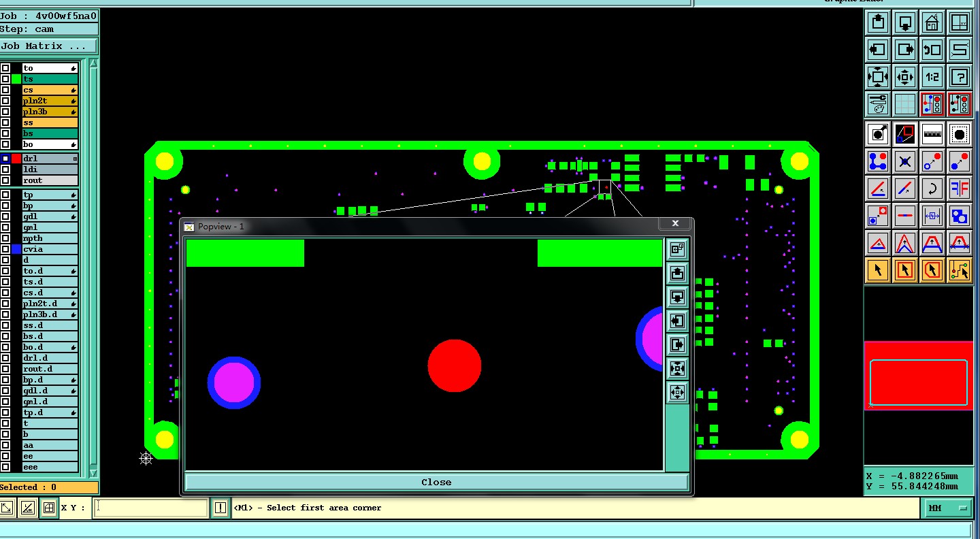Select the rectangle area select arrow tool
Image resolution: width=980 pixels, height=539 pixels.
point(905,270)
